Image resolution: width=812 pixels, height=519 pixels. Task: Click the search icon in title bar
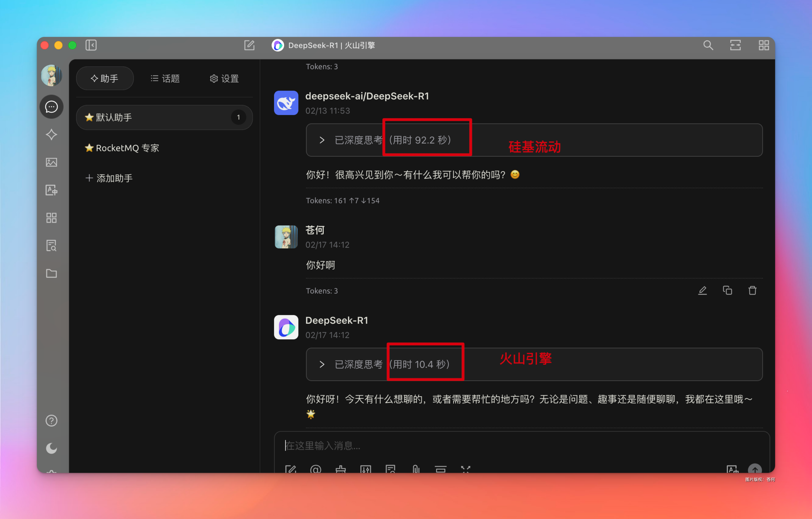[708, 45]
